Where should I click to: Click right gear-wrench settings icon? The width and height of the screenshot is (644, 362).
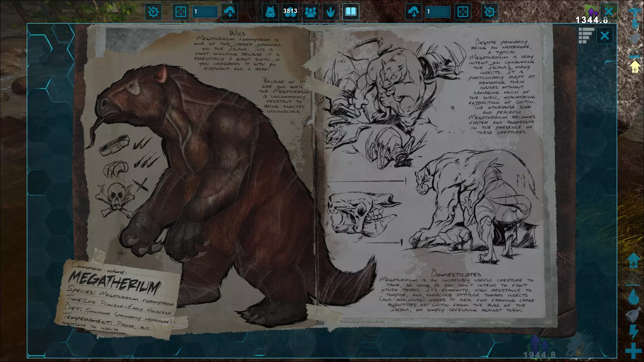pos(489,12)
